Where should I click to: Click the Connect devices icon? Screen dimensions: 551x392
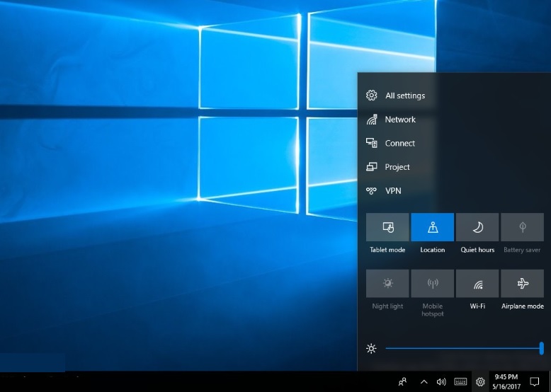[x=371, y=143]
